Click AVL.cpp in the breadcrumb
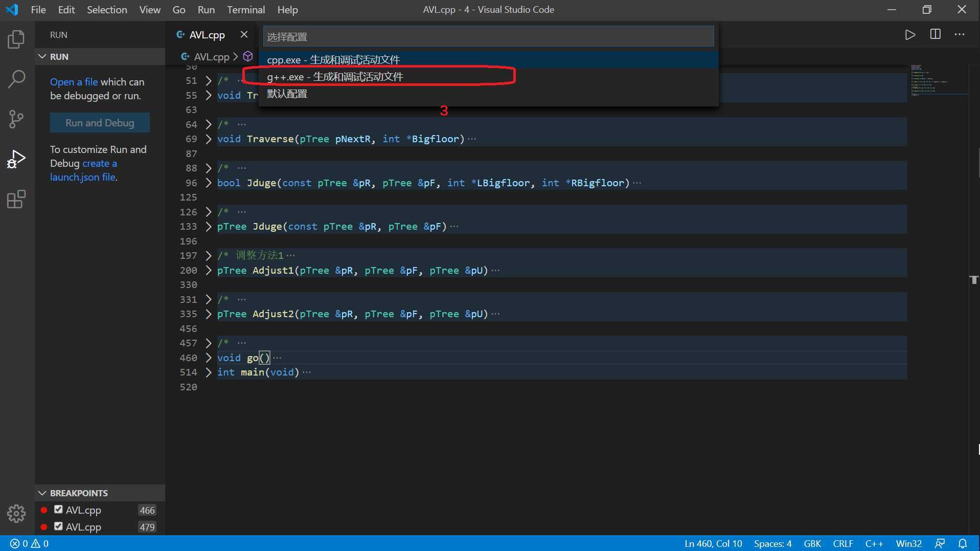The width and height of the screenshot is (980, 551). pyautogui.click(x=211, y=56)
